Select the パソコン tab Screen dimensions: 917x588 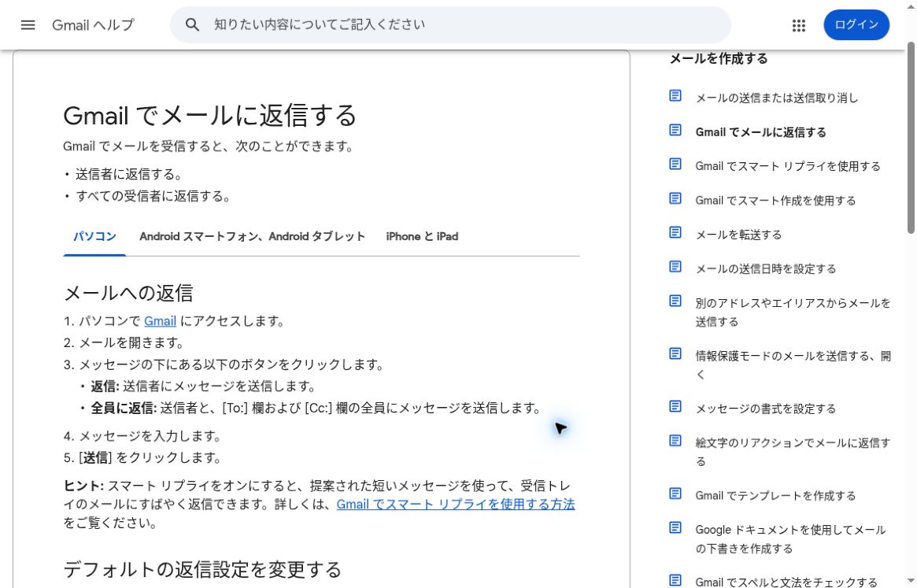click(x=94, y=236)
